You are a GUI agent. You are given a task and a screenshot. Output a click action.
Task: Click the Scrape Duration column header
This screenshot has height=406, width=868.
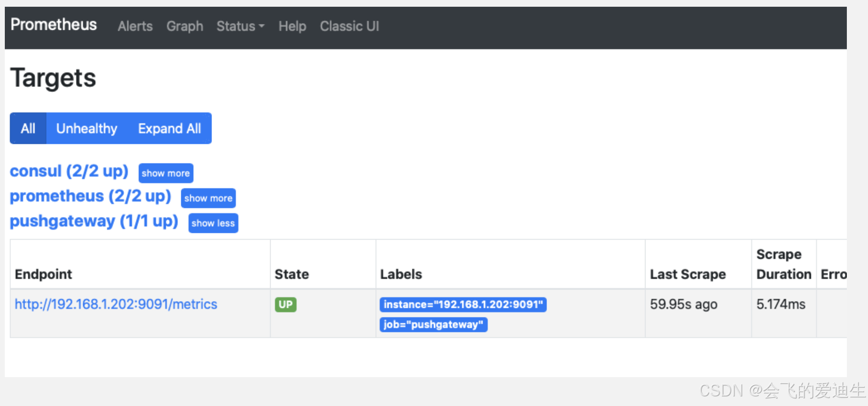[784, 264]
